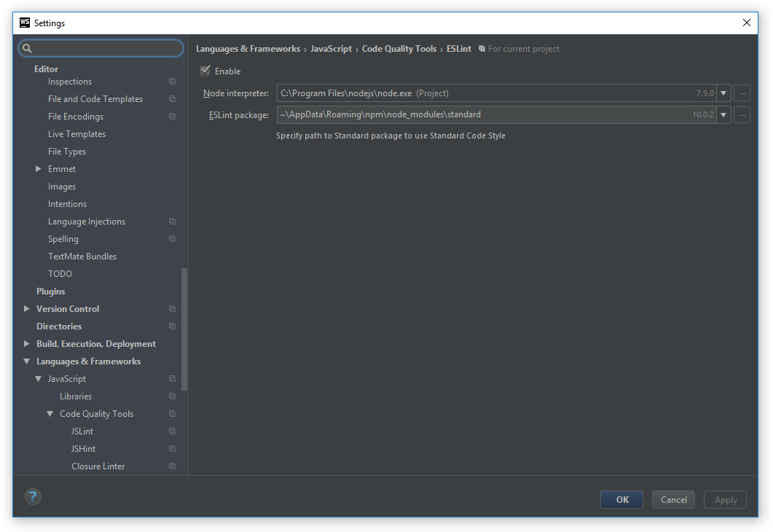Open the Node interpreter dropdown arrow
Viewport: 773px width, 532px height.
coord(723,93)
